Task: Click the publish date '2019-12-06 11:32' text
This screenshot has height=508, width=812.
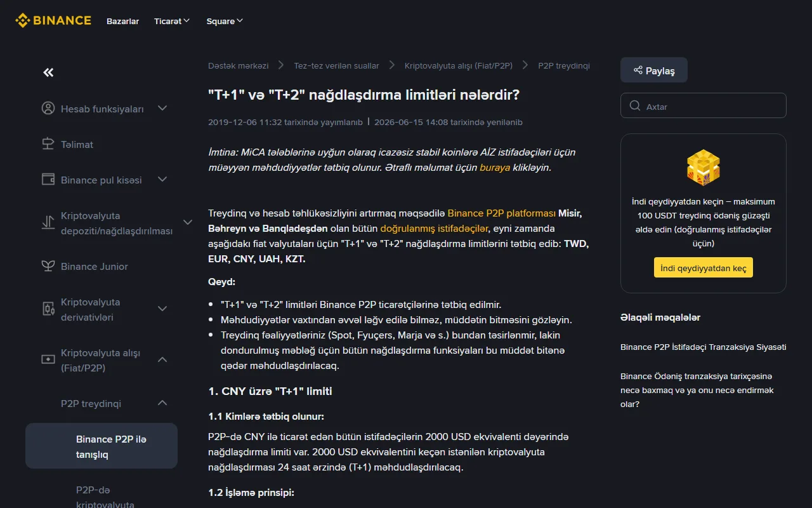Action: click(244, 122)
